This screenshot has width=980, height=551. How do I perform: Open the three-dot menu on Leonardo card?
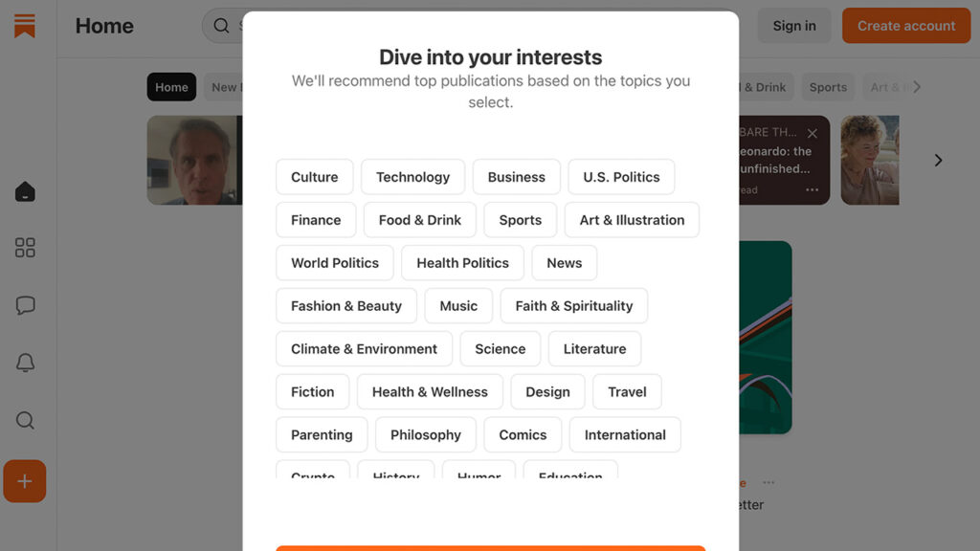pos(812,190)
